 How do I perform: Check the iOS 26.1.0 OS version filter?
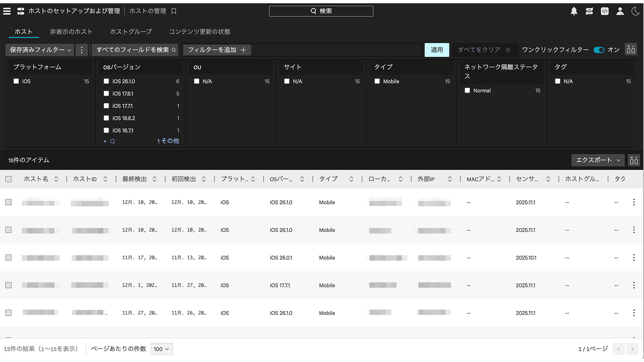point(106,81)
